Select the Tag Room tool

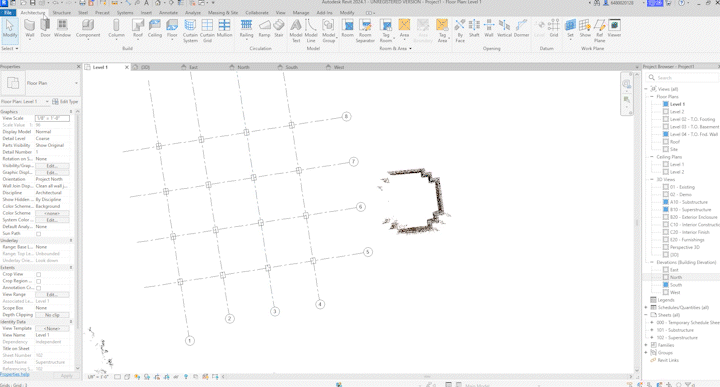[x=386, y=31]
